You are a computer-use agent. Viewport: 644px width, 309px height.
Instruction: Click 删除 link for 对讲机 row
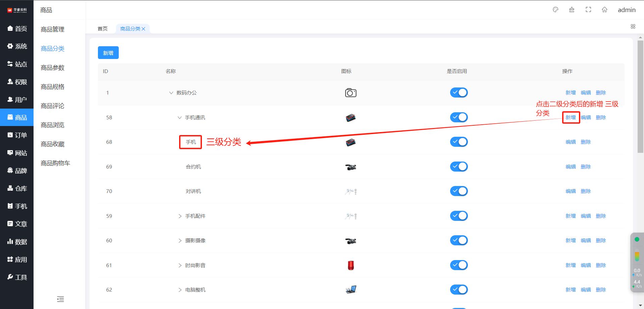click(586, 191)
